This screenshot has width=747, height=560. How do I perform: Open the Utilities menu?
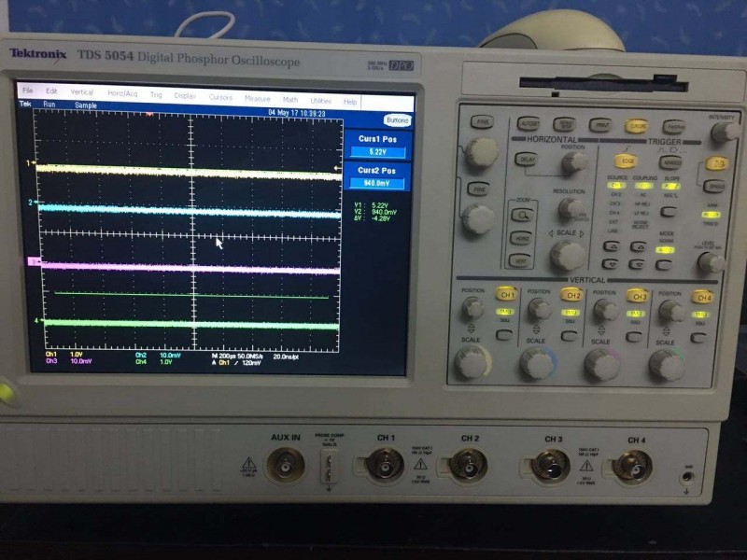(320, 101)
